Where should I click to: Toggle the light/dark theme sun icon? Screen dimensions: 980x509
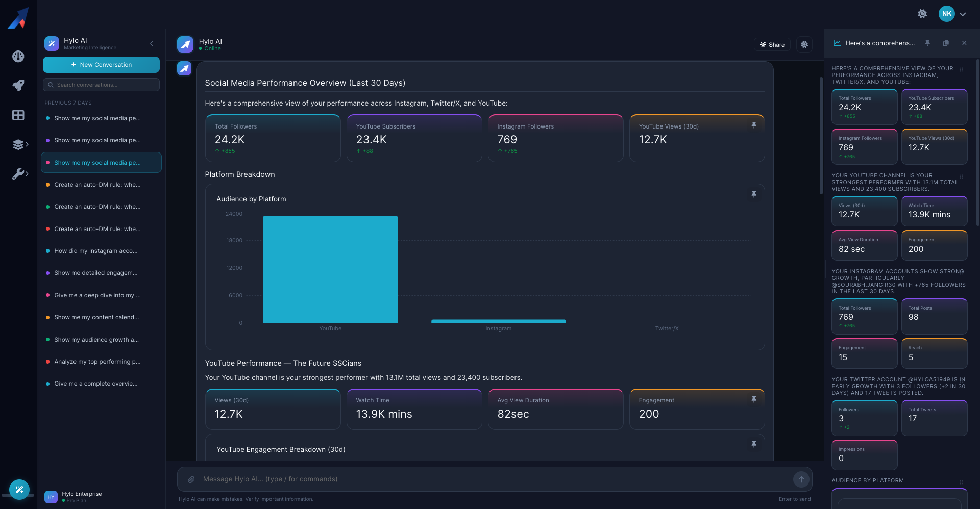click(922, 14)
